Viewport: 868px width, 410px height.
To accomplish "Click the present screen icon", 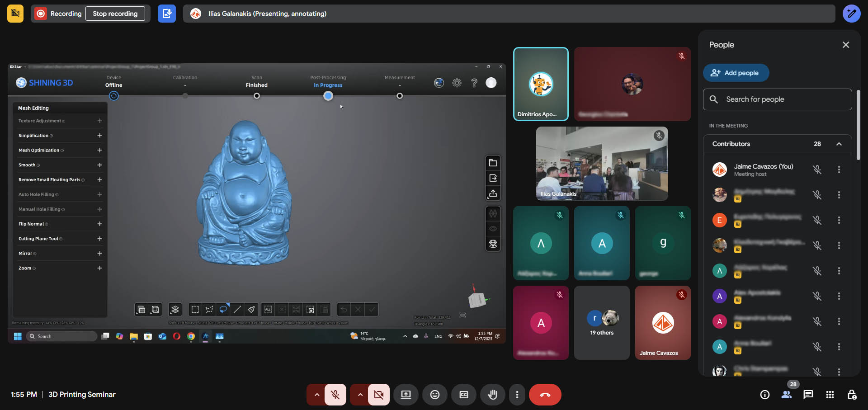I will coord(406,395).
